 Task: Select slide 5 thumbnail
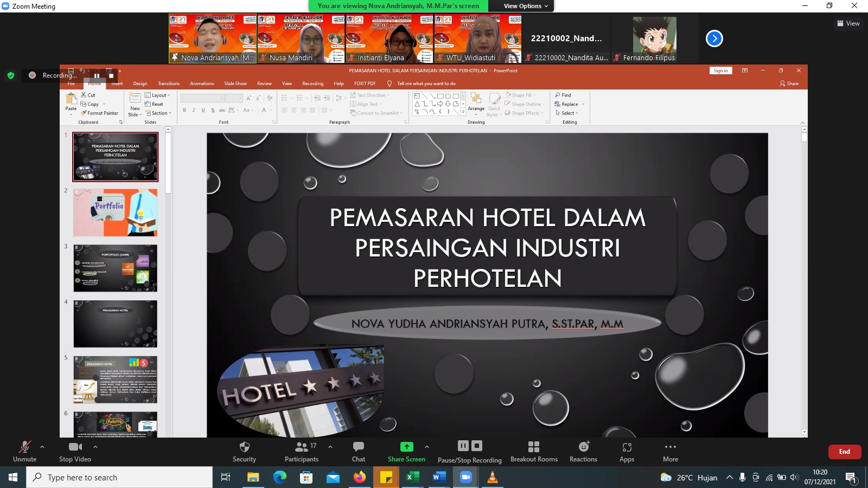point(116,380)
